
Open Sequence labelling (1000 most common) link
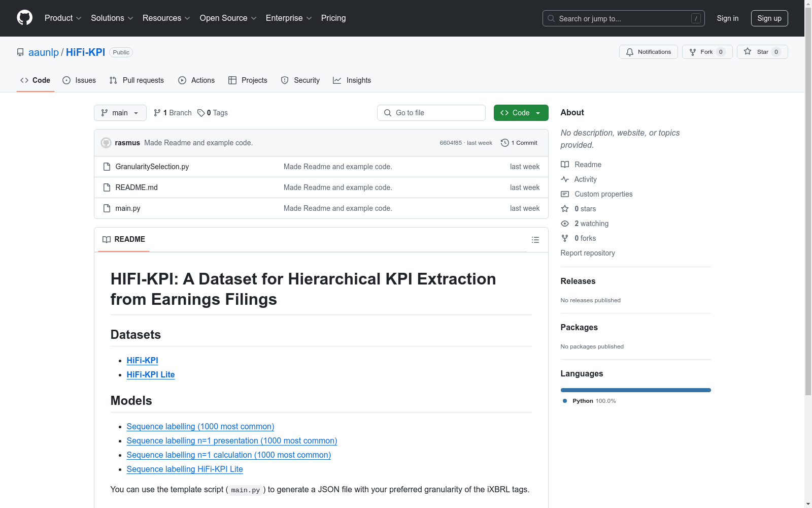[x=200, y=427]
